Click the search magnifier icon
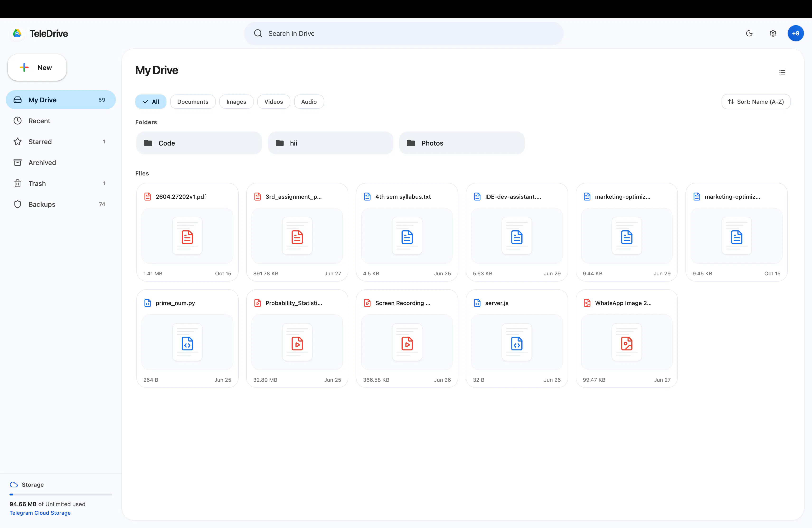 [x=258, y=33]
